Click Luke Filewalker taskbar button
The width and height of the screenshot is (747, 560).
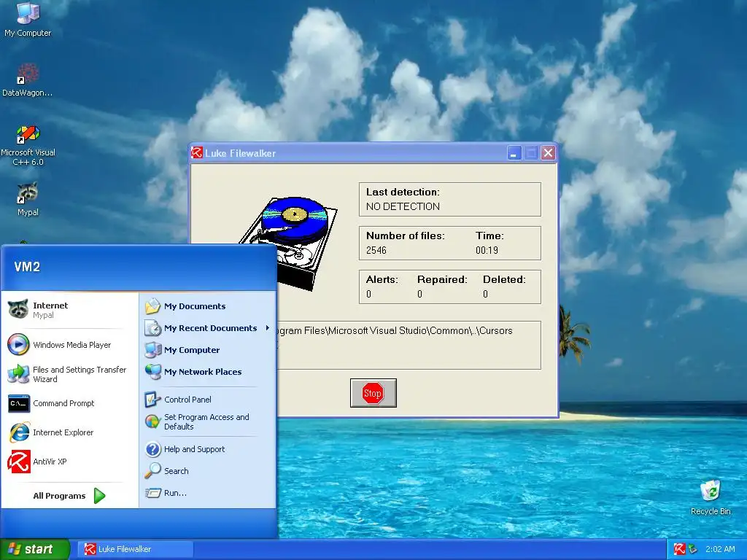[136, 549]
